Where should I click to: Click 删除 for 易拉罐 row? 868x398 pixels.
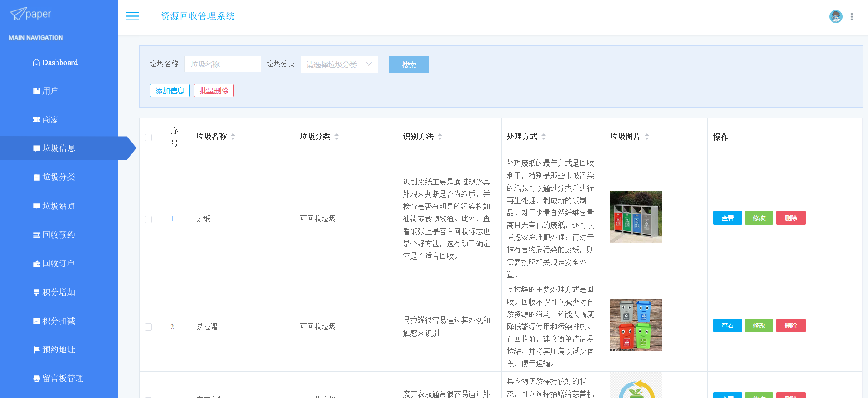coord(791,326)
